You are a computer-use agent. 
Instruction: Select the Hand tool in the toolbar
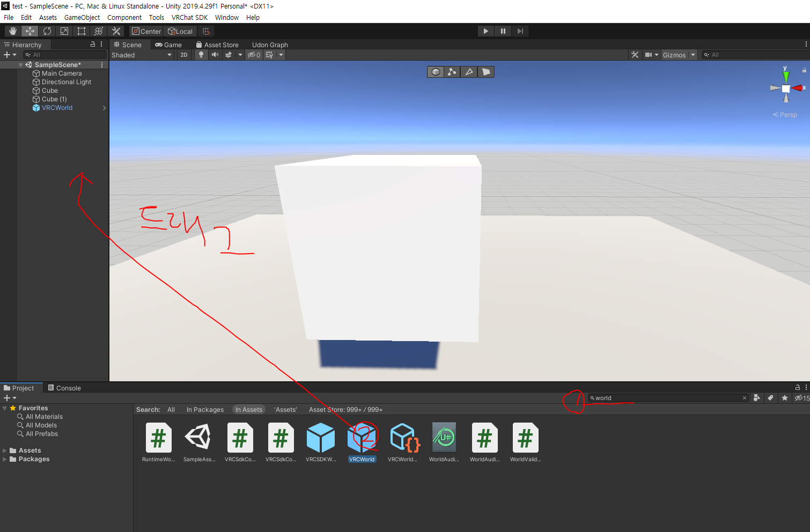point(13,31)
